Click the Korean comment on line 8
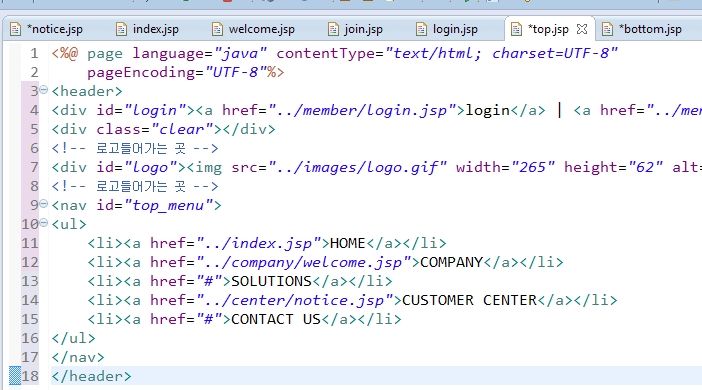The image size is (702, 390). coord(135,186)
